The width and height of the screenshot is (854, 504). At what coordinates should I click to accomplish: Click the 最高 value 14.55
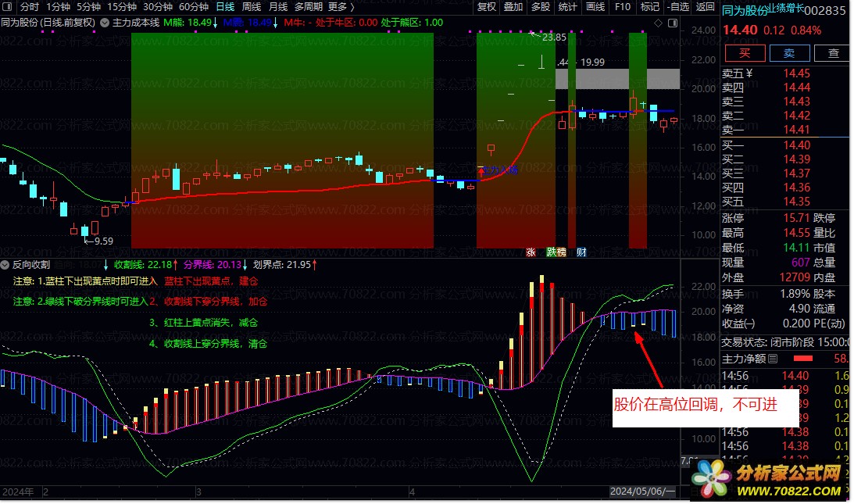(x=797, y=233)
